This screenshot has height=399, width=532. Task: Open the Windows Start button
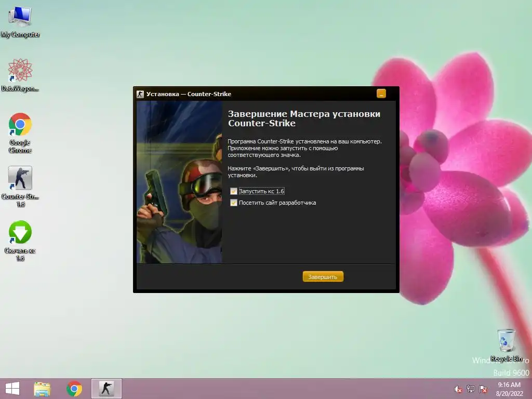pos(12,389)
